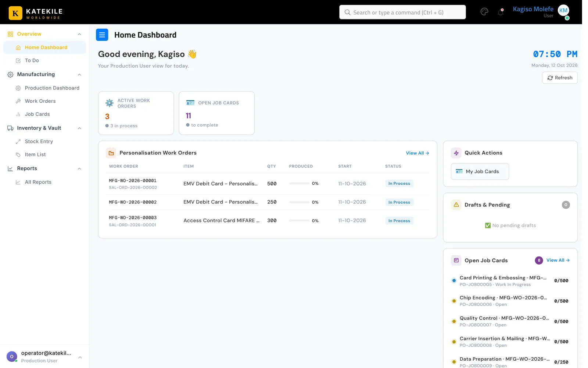The image size is (588, 368).
Task: Open the theme palette icon
Action: pyautogui.click(x=484, y=12)
